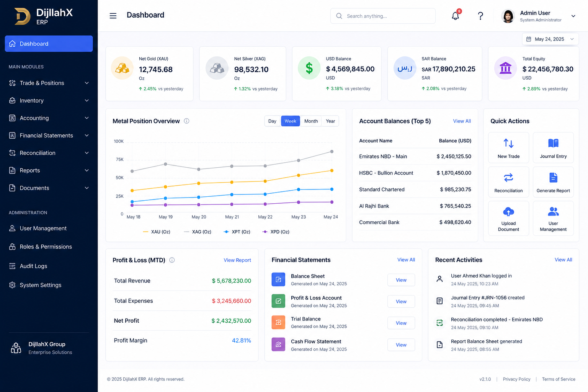Click the help question mark icon
Image resolution: width=588 pixels, height=392 pixels.
(x=480, y=16)
